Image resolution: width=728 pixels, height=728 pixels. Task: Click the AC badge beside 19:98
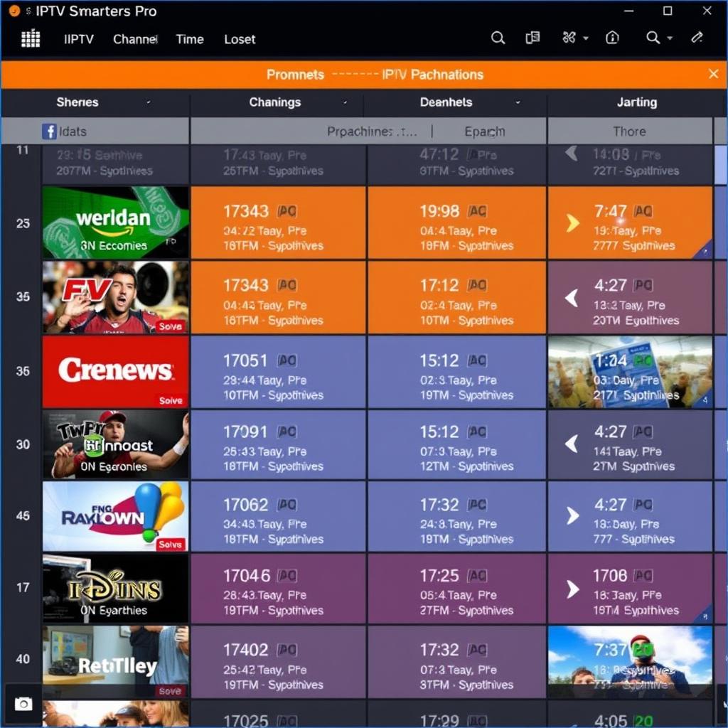coord(477,211)
